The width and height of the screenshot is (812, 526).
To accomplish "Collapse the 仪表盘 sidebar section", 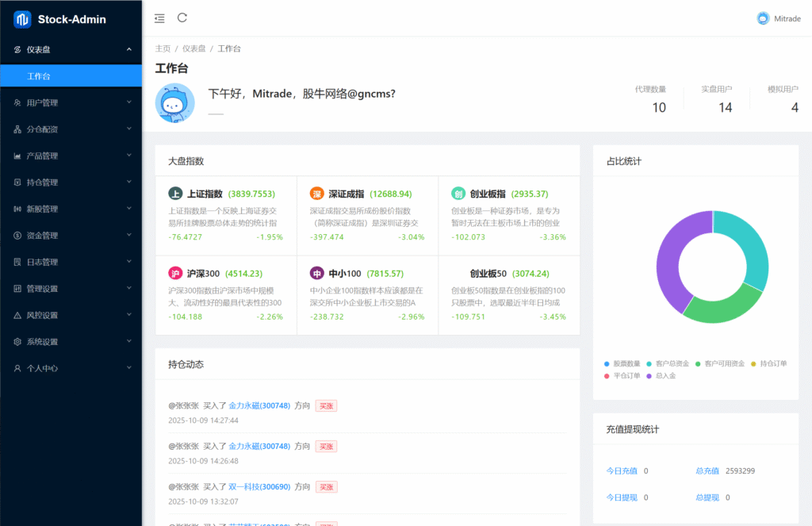I will [71, 49].
